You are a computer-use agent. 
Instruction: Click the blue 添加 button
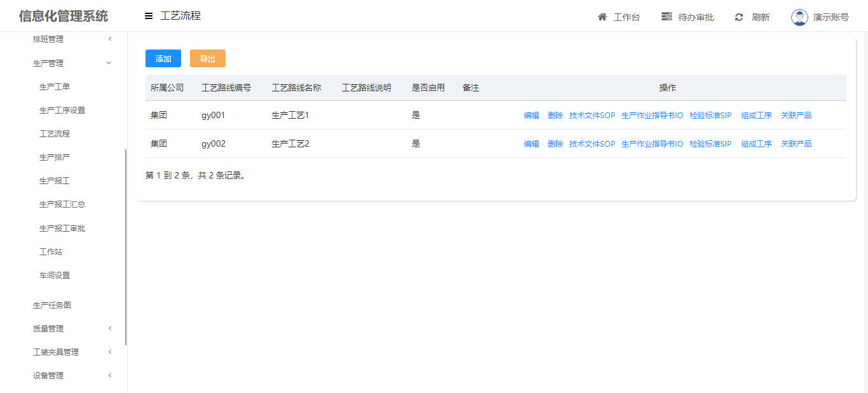coord(163,58)
